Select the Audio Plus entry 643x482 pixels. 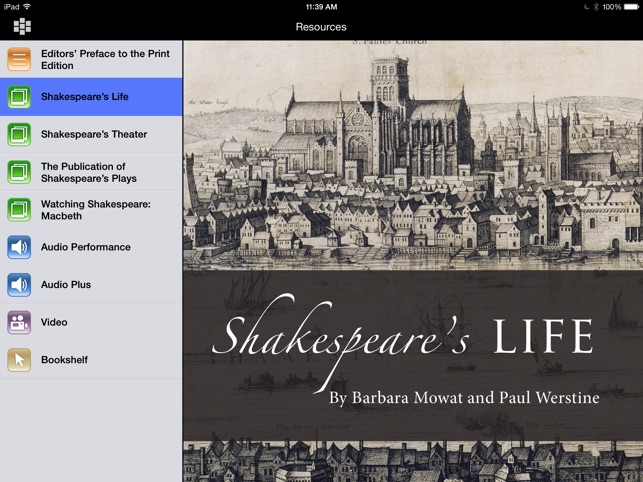coord(91,285)
